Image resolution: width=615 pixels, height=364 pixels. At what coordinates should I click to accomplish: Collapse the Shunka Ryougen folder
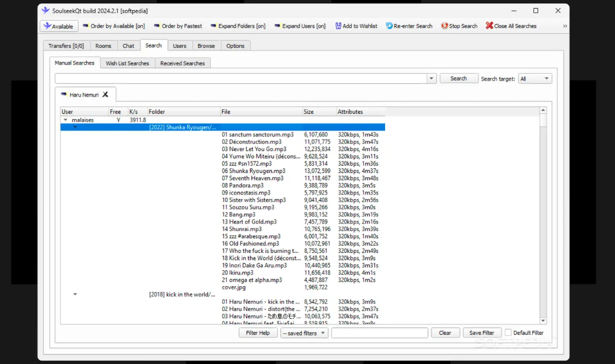point(75,127)
